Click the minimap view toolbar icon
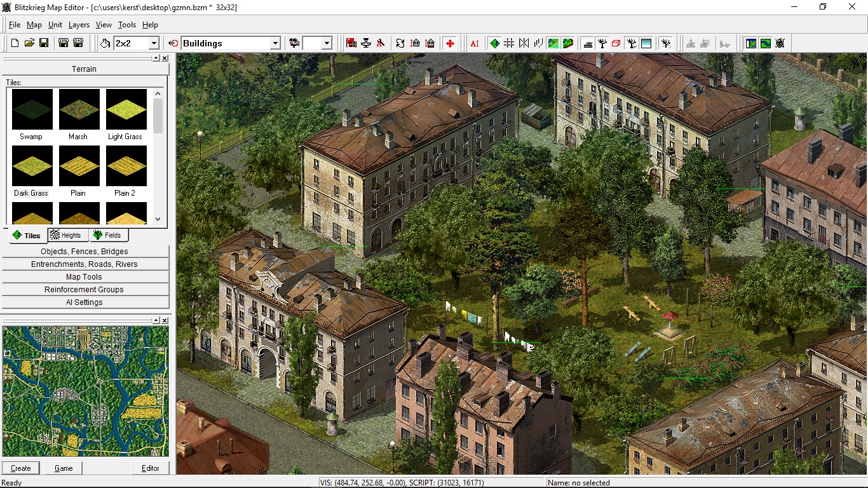 [766, 43]
